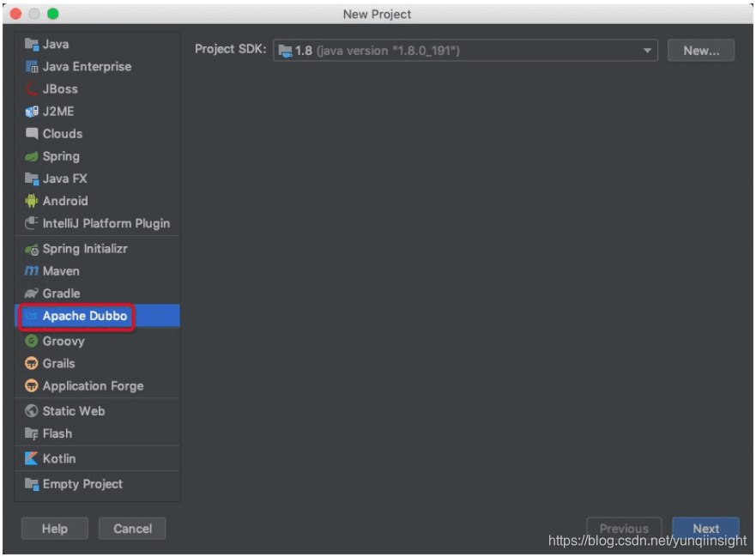756x557 pixels.
Task: Click the Clouds speech-bubble icon
Action: pos(32,134)
